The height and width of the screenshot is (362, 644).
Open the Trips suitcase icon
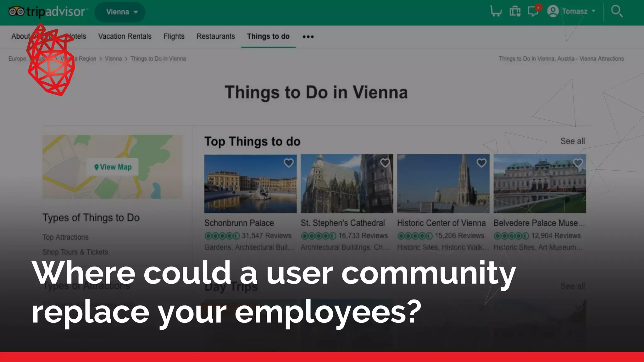515,11
